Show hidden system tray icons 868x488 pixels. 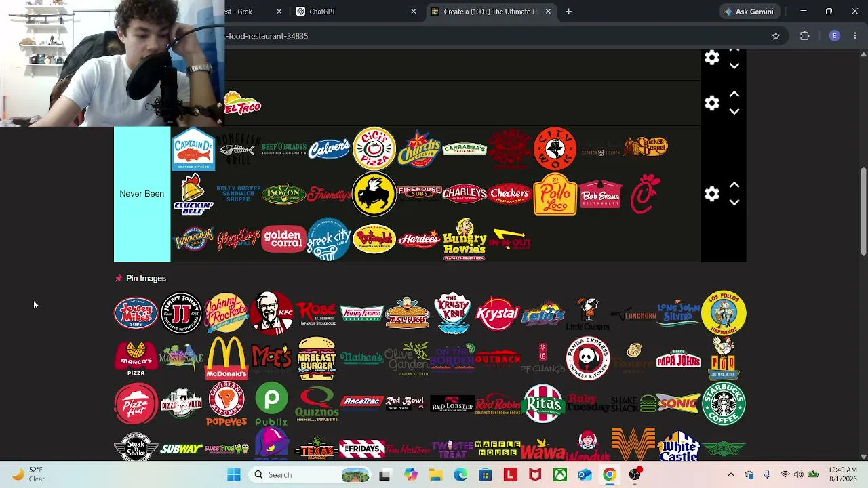click(x=730, y=474)
